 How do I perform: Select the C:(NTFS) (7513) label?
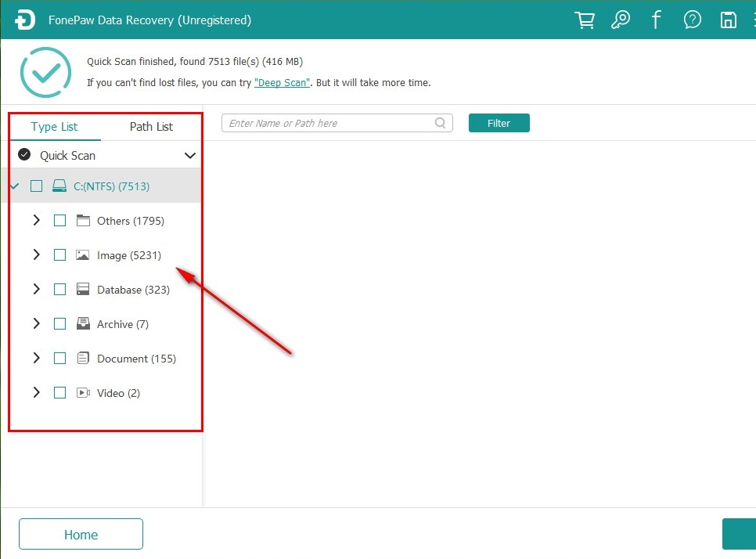pos(111,186)
